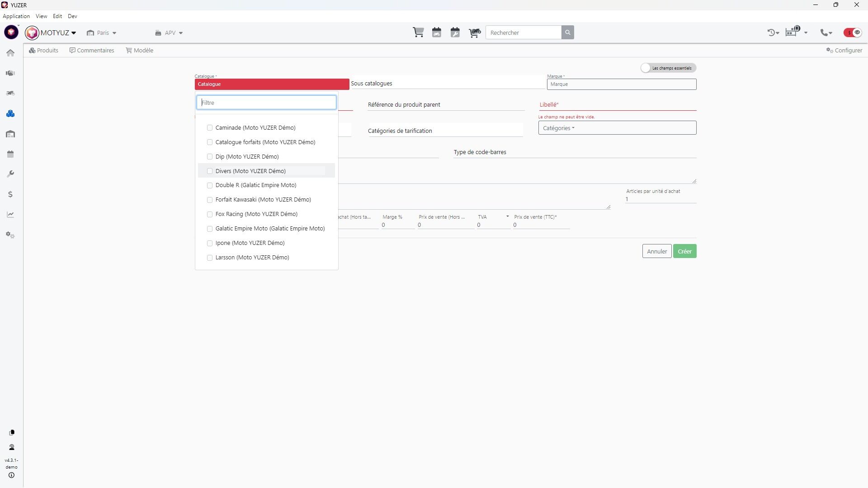Open the sidebar settings gears icon

point(10,235)
